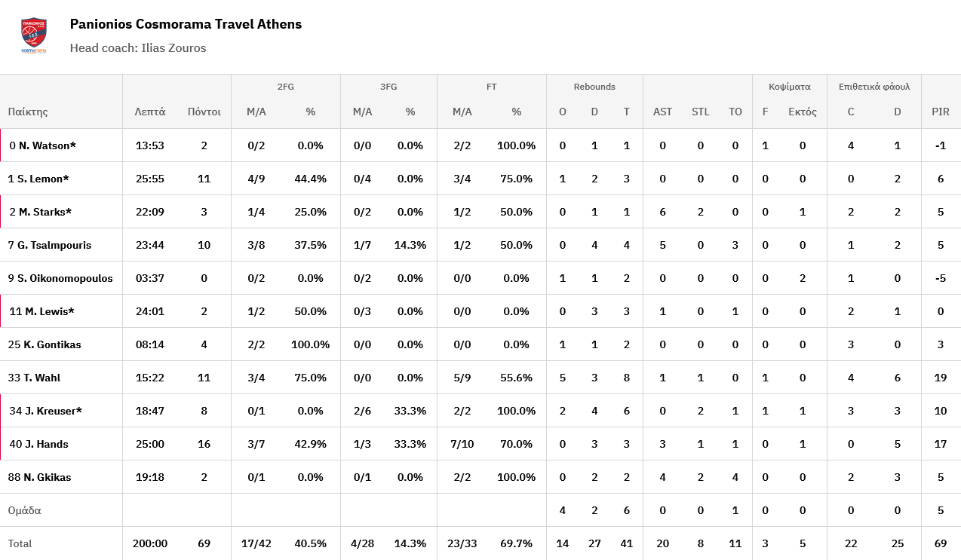Click the Πόντοι column header

(x=204, y=112)
